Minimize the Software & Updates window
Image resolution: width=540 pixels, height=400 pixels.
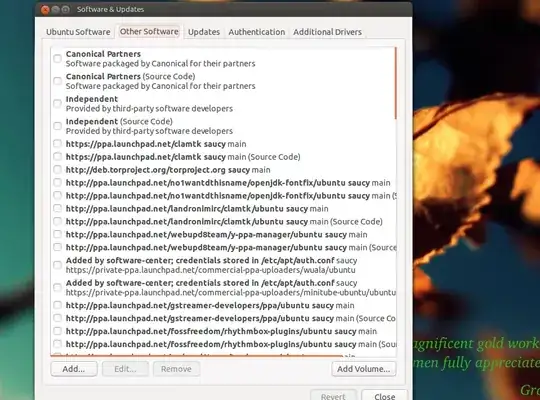click(x=55, y=10)
